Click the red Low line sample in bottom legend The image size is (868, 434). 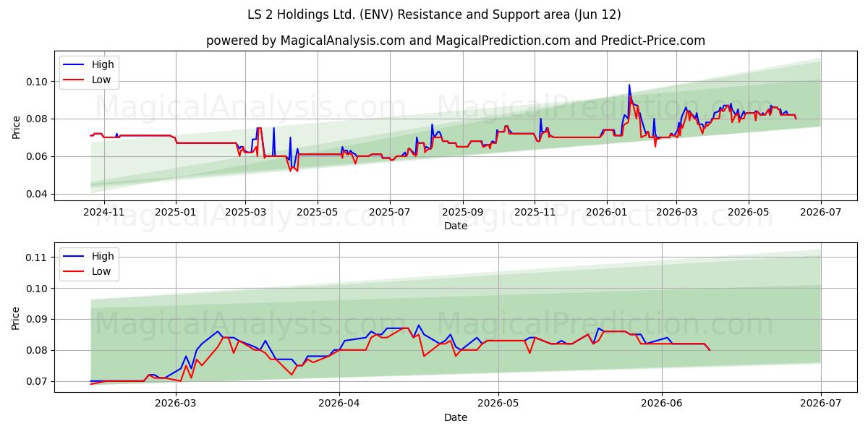(x=75, y=271)
